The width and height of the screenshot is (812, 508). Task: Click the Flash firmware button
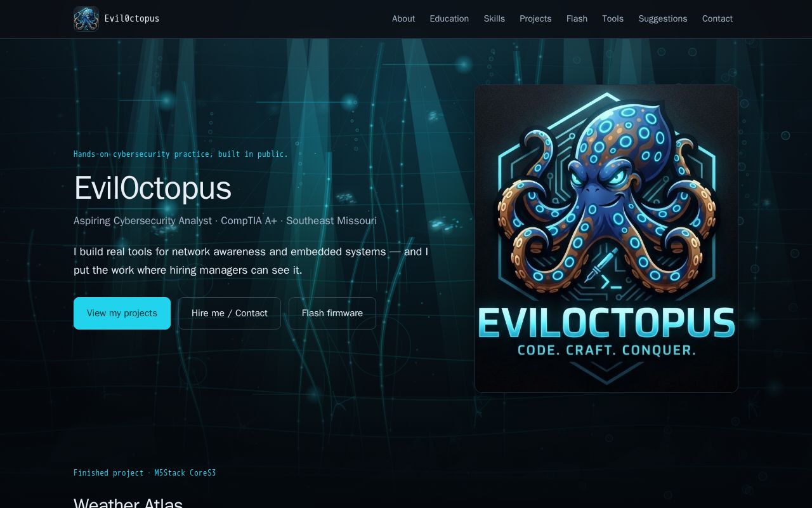(332, 313)
